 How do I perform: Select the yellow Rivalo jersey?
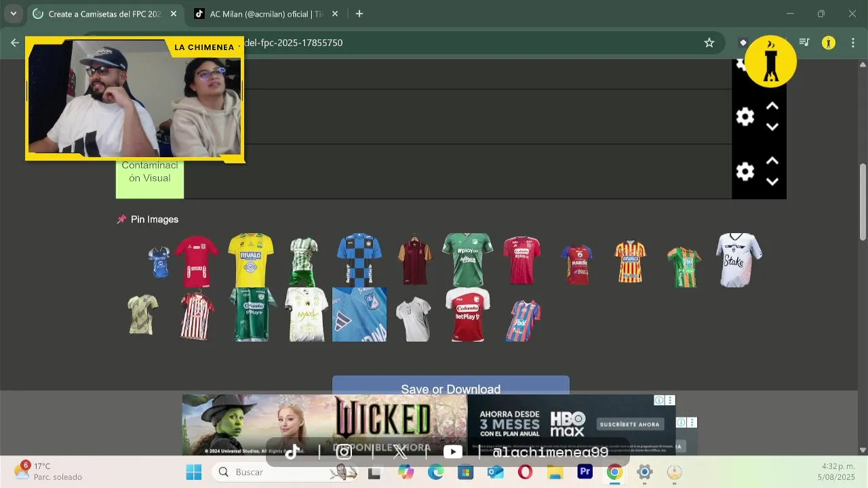[x=251, y=260]
